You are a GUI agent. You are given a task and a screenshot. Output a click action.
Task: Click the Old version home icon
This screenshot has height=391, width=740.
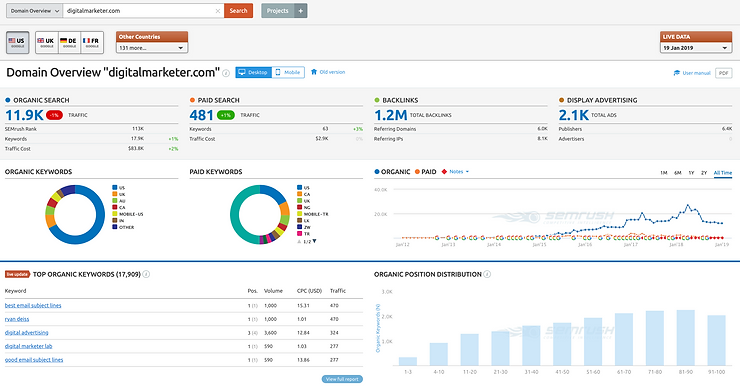314,72
